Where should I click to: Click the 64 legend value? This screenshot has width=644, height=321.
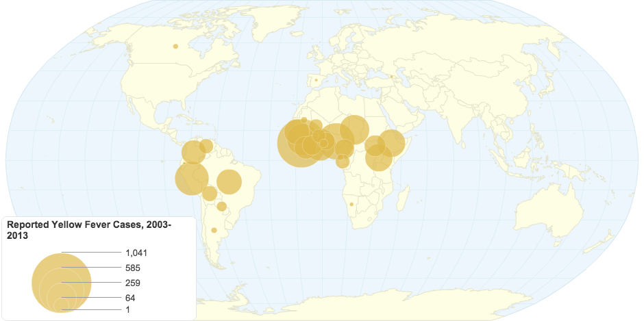[x=131, y=298]
